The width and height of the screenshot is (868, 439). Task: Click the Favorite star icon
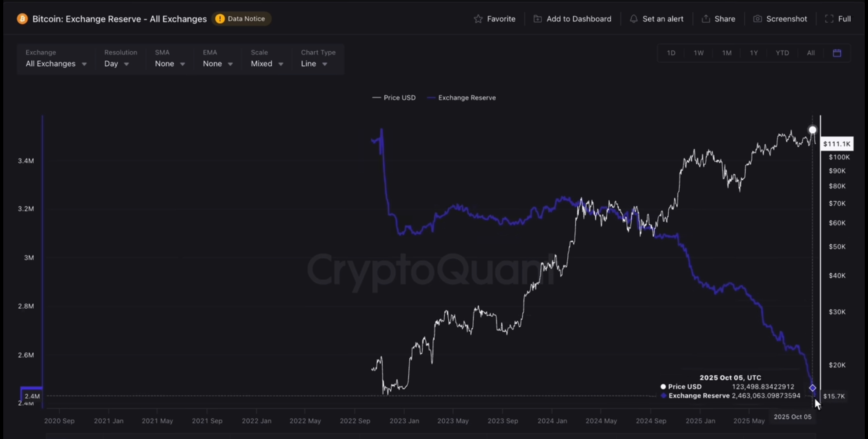pyautogui.click(x=478, y=19)
